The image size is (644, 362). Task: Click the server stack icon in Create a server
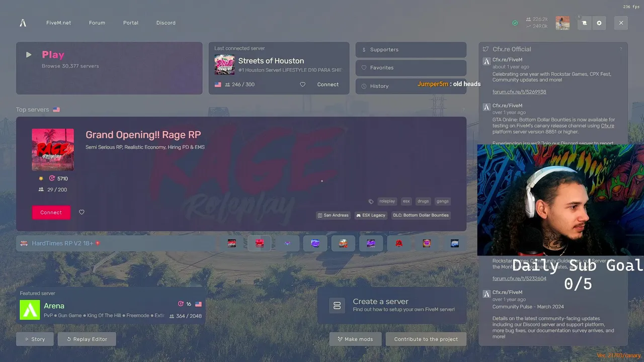point(337,305)
